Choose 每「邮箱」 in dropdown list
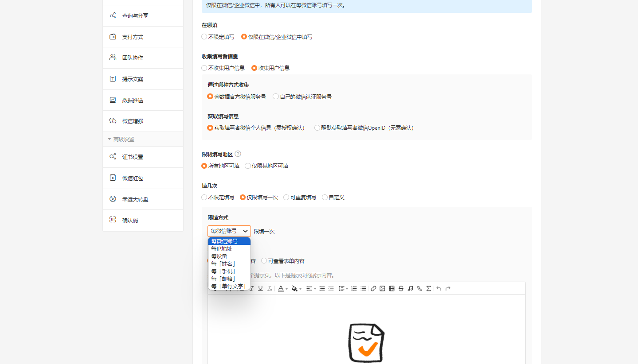This screenshot has width=638, height=364. pos(229,279)
